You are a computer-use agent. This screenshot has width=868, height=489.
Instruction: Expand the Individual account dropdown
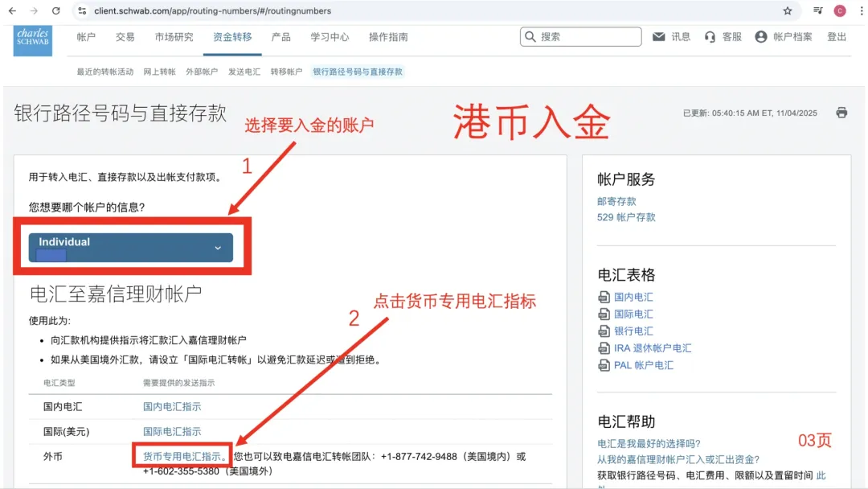[x=131, y=247]
